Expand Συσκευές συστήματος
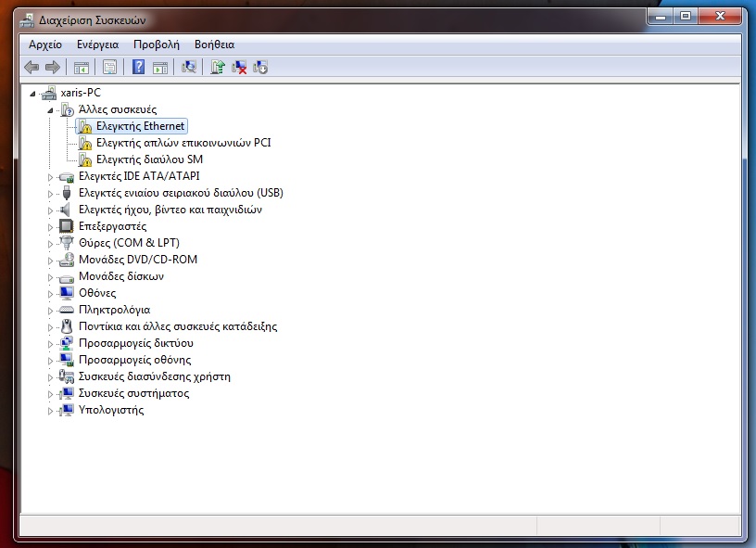The height and width of the screenshot is (548, 756). click(50, 394)
